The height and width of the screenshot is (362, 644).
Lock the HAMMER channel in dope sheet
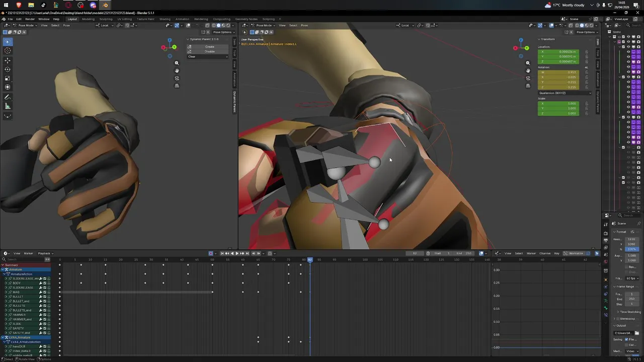coord(49,315)
